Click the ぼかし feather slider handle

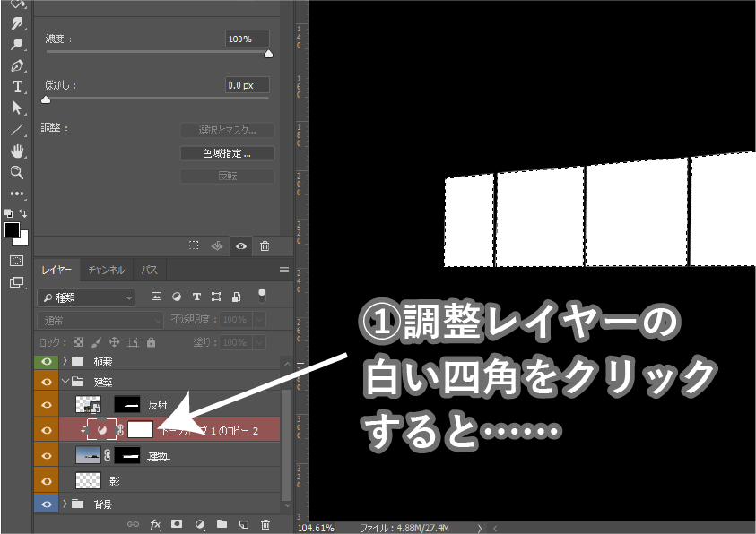coord(46,99)
